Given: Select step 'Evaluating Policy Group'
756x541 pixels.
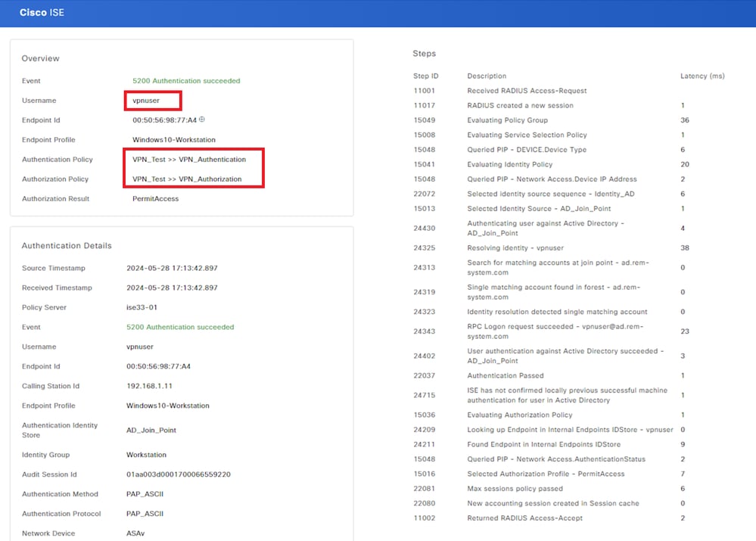Looking at the screenshot, I should [507, 120].
